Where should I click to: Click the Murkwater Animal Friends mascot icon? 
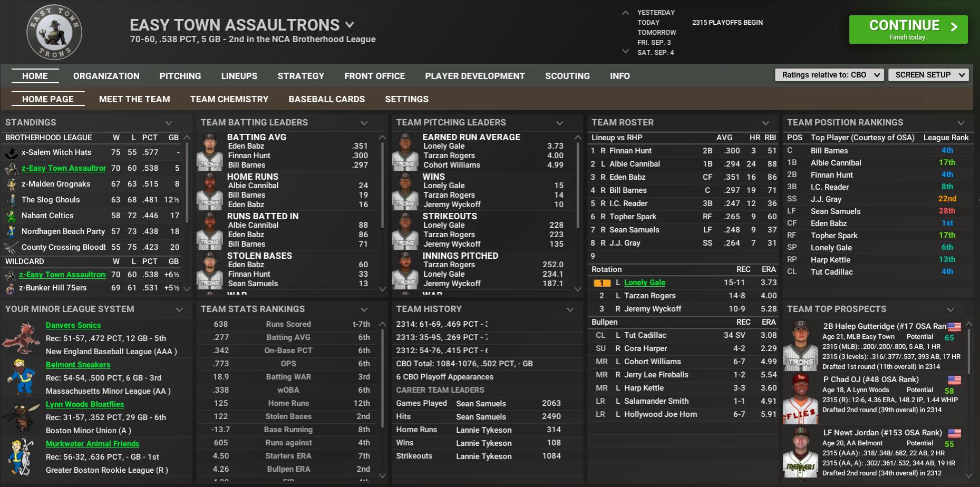pyautogui.click(x=21, y=456)
